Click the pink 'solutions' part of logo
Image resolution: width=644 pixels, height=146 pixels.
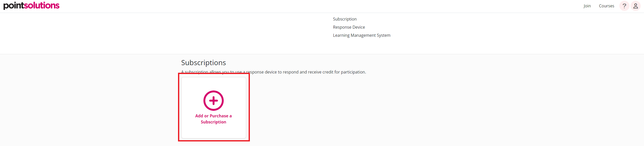coord(42,5)
